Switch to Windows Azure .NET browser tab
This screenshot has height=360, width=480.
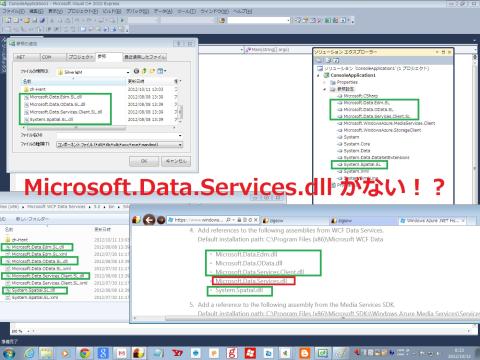[432, 220]
